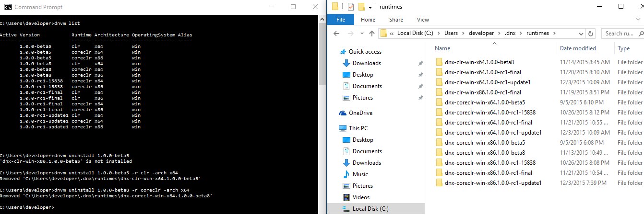Open the address bar history dropdown
This screenshot has height=216, width=644.
coord(581,34)
